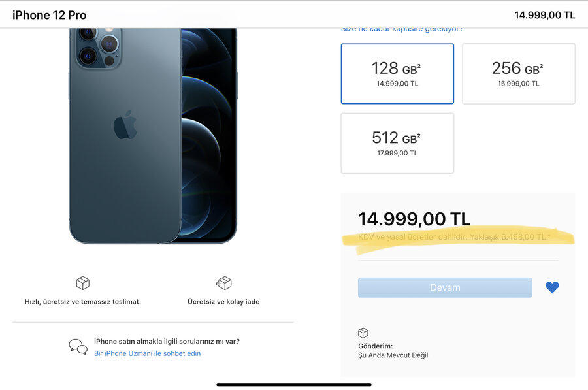The width and height of the screenshot is (588, 390).
Task: Tap the home indicator bar at the bottom
Action: (x=294, y=385)
